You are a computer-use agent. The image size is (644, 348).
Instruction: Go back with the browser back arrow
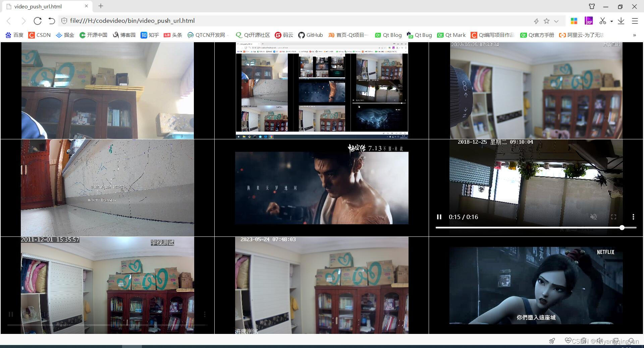click(9, 21)
